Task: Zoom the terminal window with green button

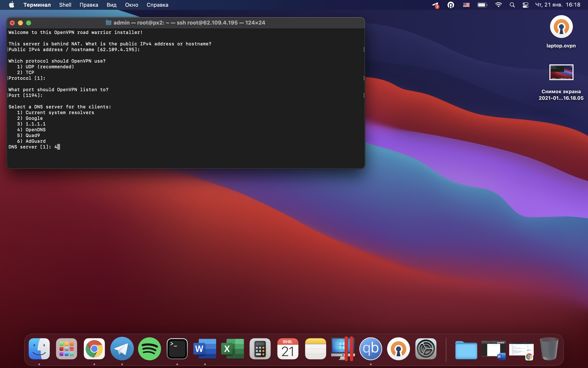Action: coord(28,23)
